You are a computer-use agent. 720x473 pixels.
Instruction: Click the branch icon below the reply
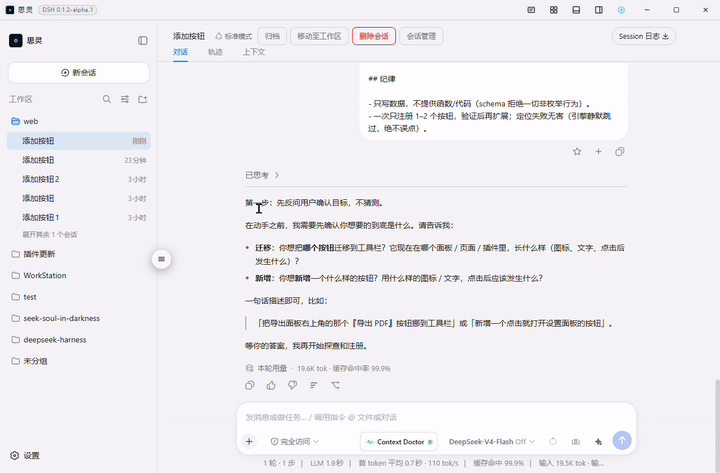(335, 385)
